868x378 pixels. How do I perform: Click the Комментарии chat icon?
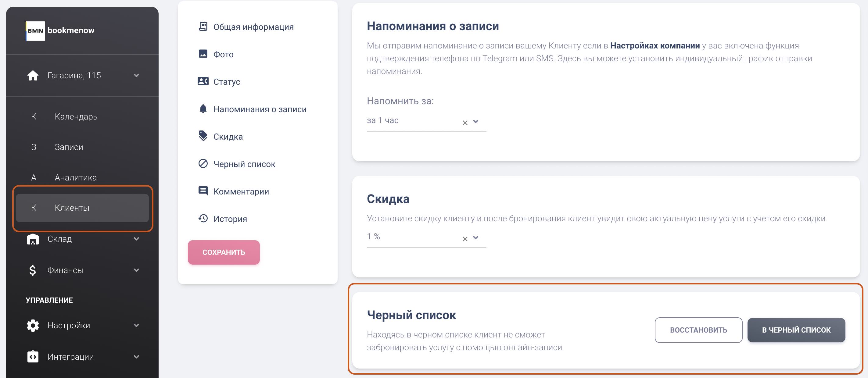tap(203, 191)
